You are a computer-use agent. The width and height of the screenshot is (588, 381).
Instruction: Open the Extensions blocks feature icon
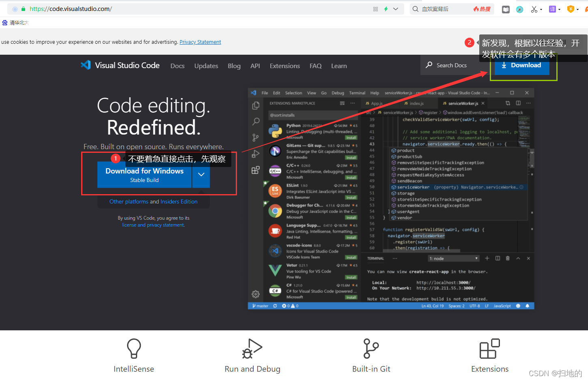click(489, 349)
